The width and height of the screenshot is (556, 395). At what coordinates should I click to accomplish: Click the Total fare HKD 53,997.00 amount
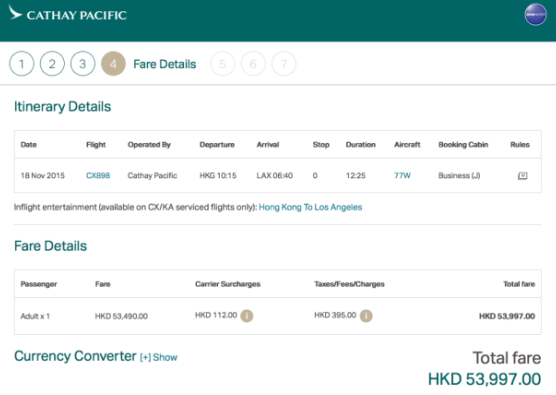[x=484, y=379]
